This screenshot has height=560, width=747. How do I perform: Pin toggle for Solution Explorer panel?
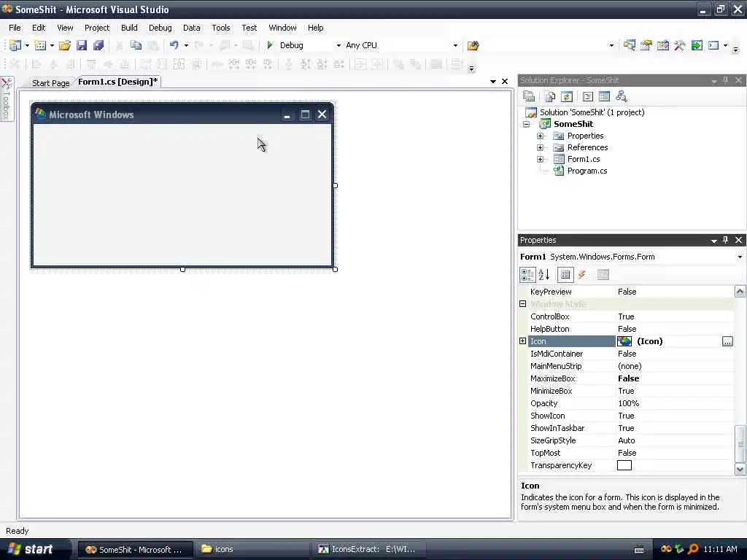(726, 80)
